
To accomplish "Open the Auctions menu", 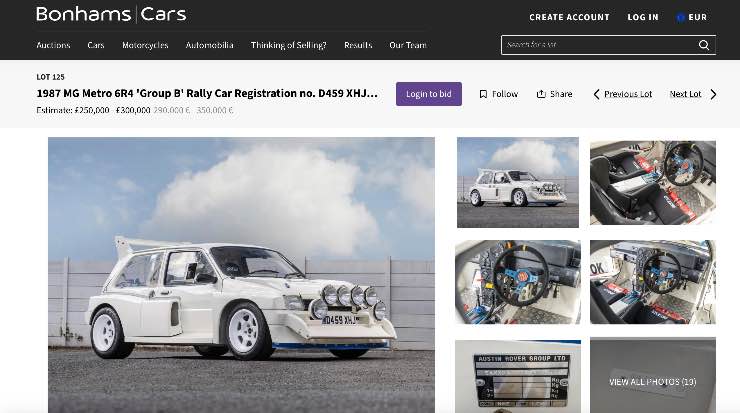I will pyautogui.click(x=53, y=45).
